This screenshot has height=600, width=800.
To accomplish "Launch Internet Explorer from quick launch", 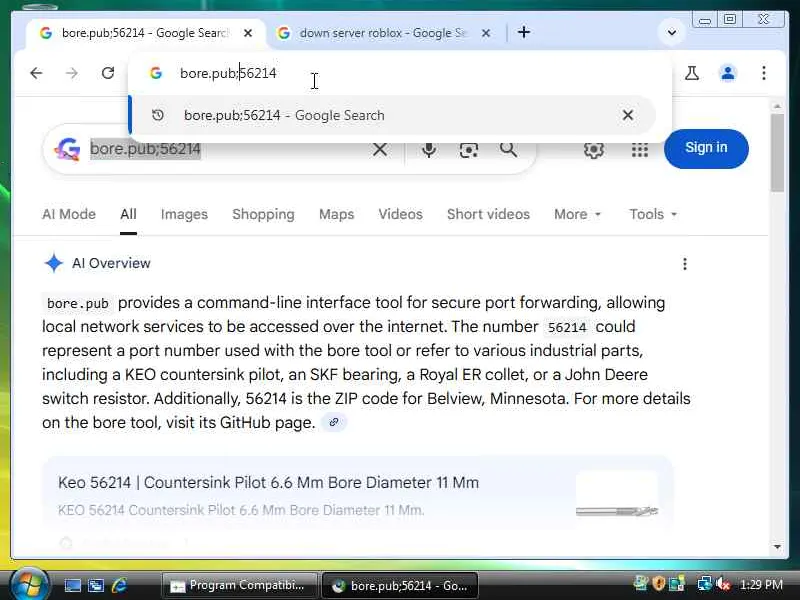I will tap(119, 585).
